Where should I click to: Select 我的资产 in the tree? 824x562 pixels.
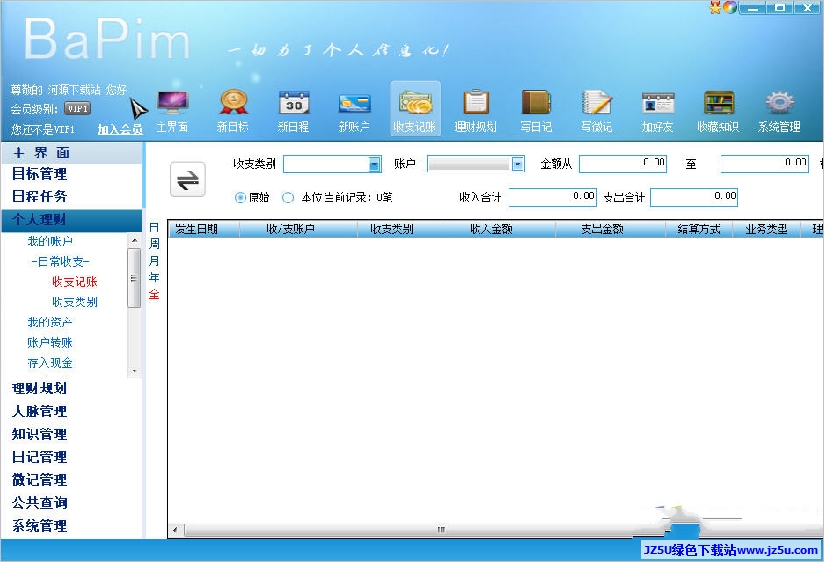50,322
